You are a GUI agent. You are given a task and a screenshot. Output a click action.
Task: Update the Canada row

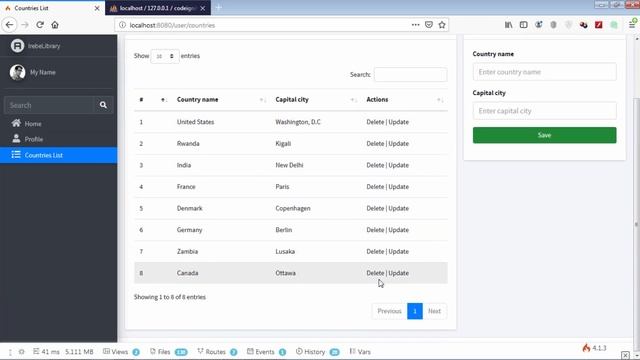[398, 273]
